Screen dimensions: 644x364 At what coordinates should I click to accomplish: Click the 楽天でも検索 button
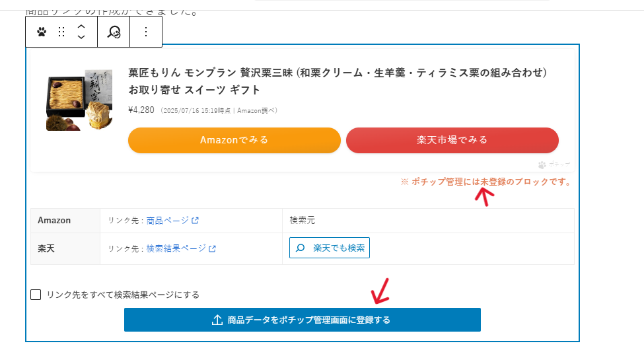click(330, 248)
